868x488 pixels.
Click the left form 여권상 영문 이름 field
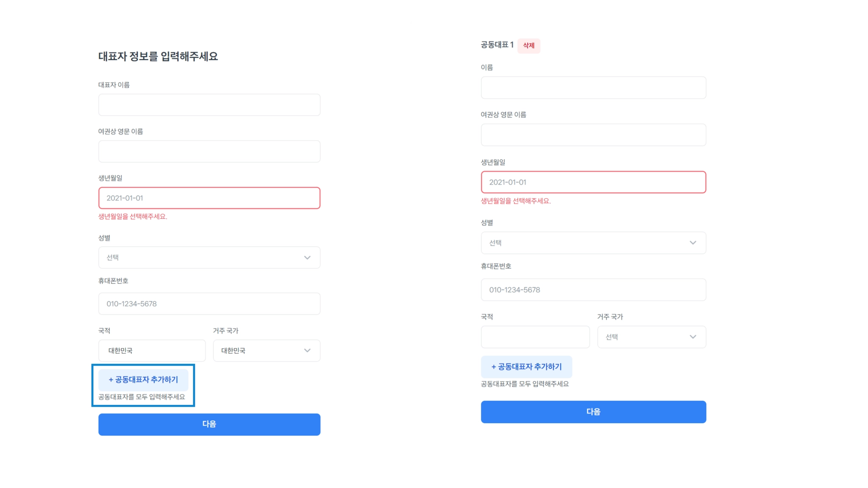coord(209,151)
